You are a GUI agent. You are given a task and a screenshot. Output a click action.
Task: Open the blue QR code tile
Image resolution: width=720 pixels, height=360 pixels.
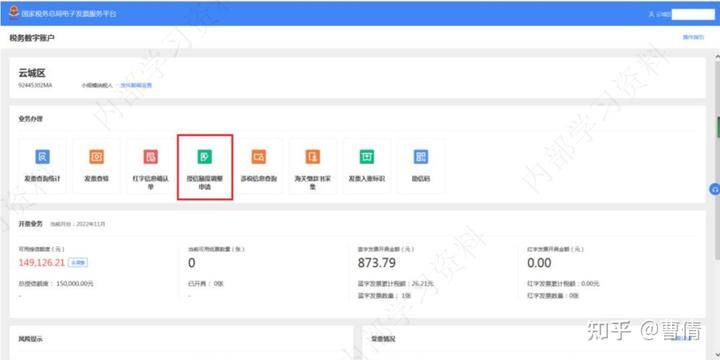point(421,166)
